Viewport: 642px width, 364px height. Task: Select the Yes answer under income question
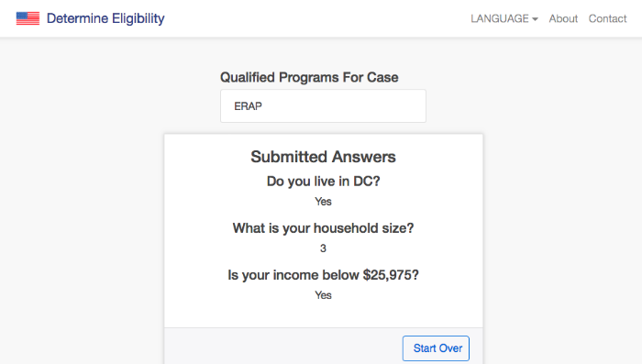pos(323,295)
